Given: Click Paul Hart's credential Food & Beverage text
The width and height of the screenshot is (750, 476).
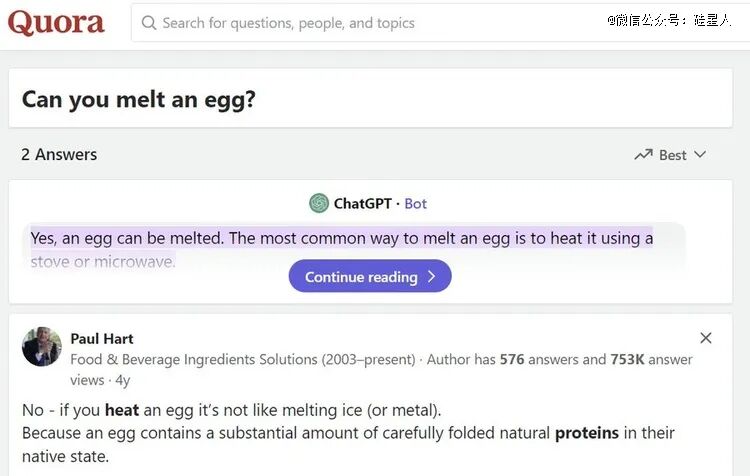Looking at the screenshot, I should 243,359.
